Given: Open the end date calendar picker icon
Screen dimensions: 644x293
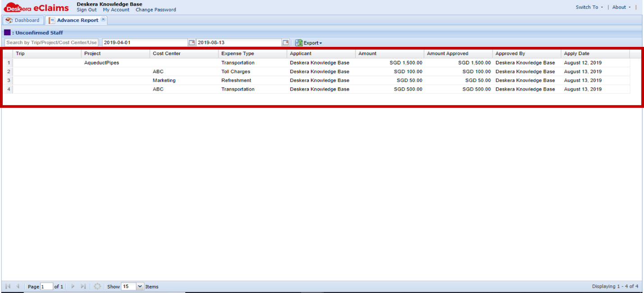Looking at the screenshot, I should pos(286,43).
